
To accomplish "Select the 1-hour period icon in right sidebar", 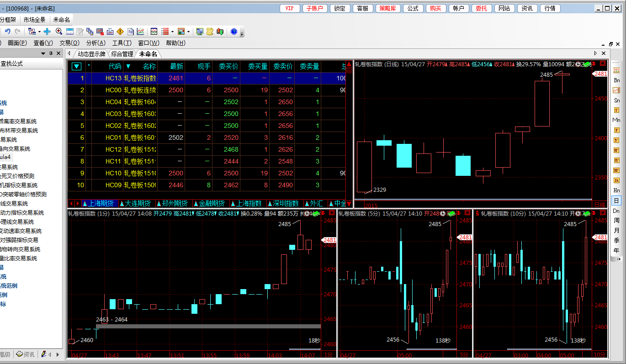I will [x=616, y=180].
